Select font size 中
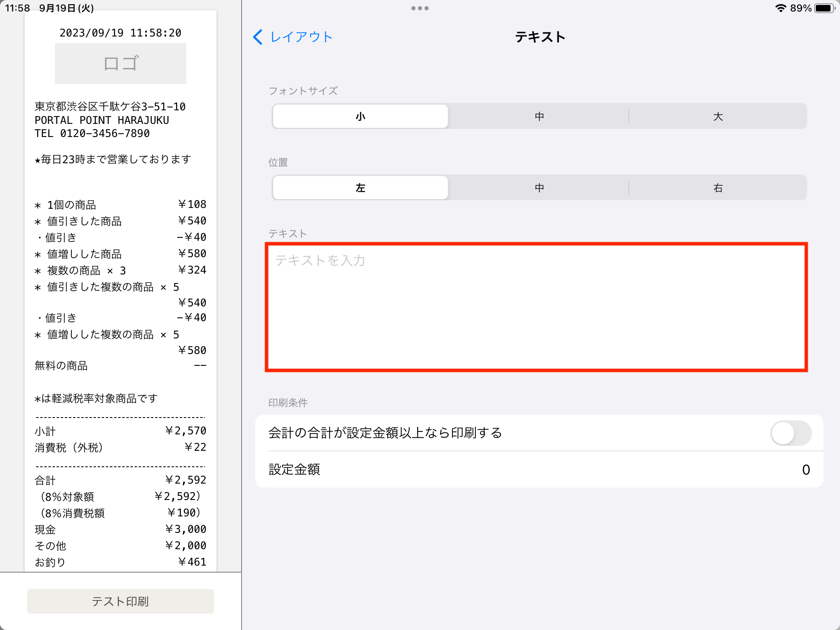The image size is (840, 630). [x=539, y=116]
